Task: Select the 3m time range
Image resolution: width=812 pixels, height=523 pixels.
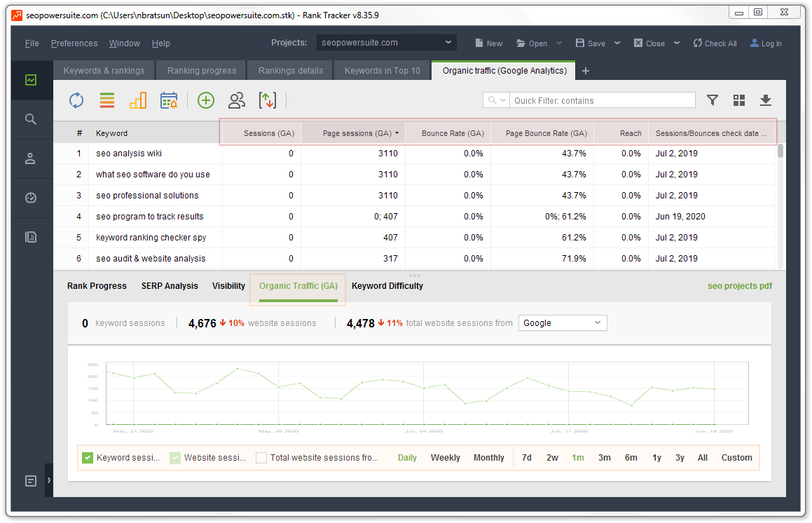Action: pyautogui.click(x=605, y=458)
